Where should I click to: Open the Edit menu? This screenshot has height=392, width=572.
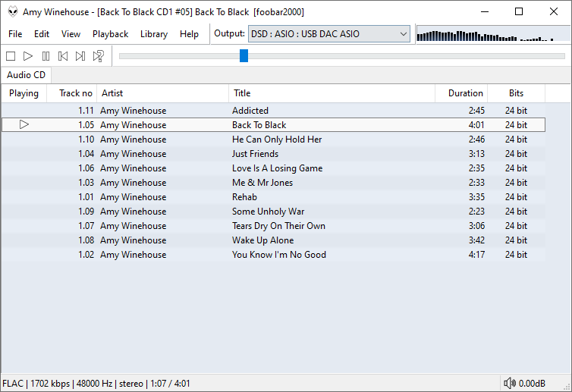[x=42, y=34]
